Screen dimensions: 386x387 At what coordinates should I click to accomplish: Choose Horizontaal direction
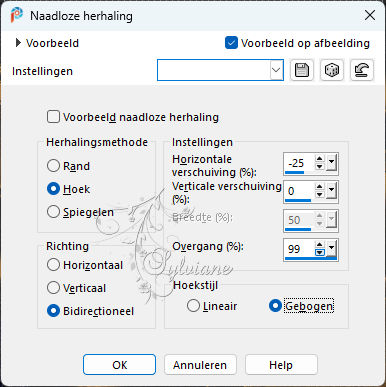pyautogui.click(x=53, y=265)
